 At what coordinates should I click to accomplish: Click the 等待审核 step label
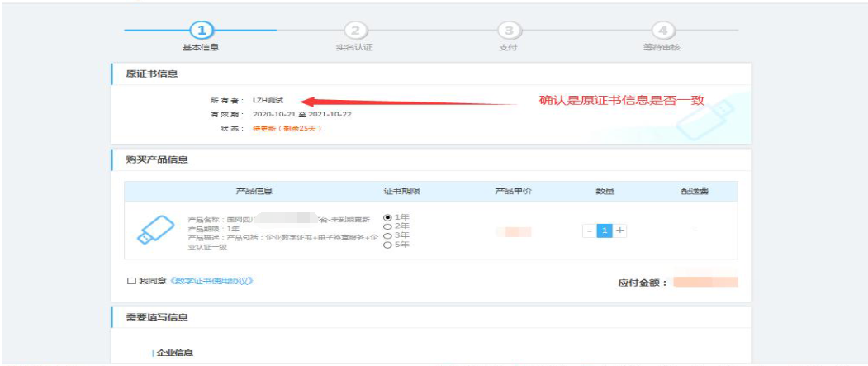tap(663, 47)
